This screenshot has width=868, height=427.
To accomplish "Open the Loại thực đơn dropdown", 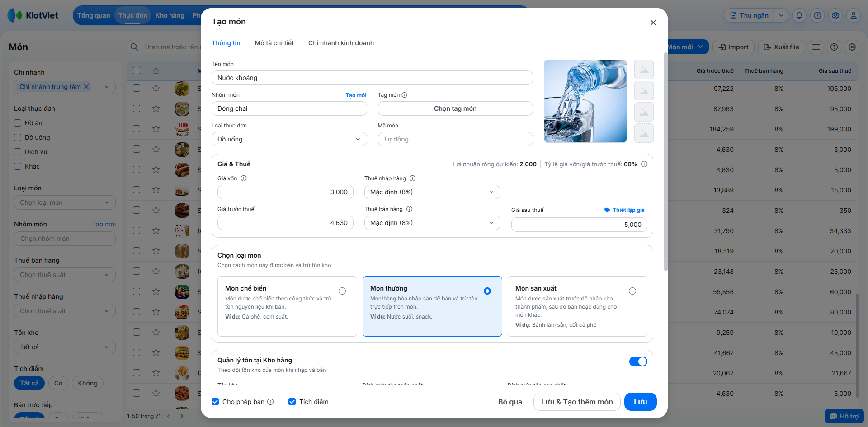I will click(x=289, y=139).
